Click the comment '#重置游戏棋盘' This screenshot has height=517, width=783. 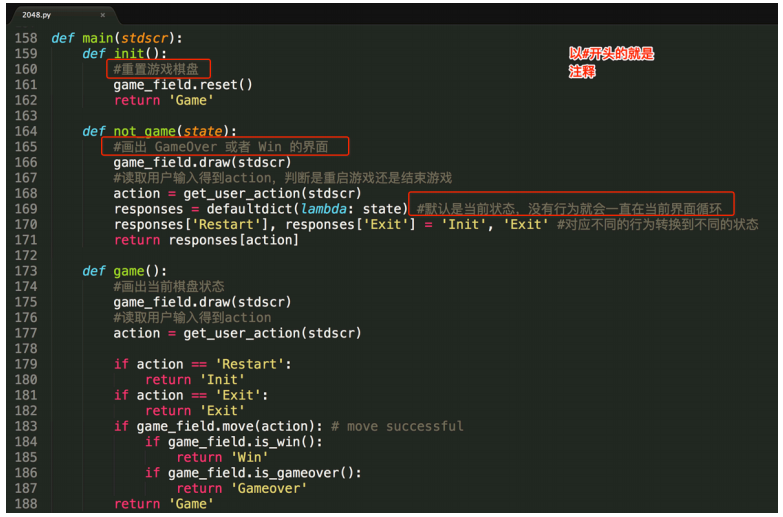point(156,69)
